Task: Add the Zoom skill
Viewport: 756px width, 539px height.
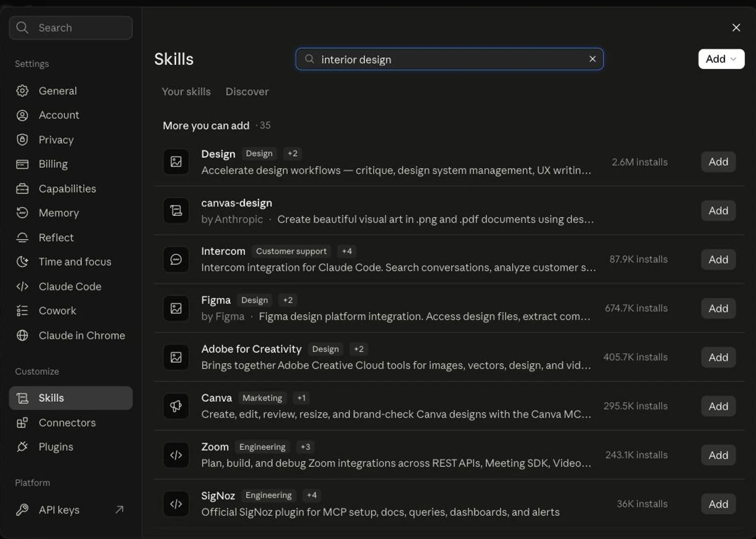Action: [x=718, y=455]
